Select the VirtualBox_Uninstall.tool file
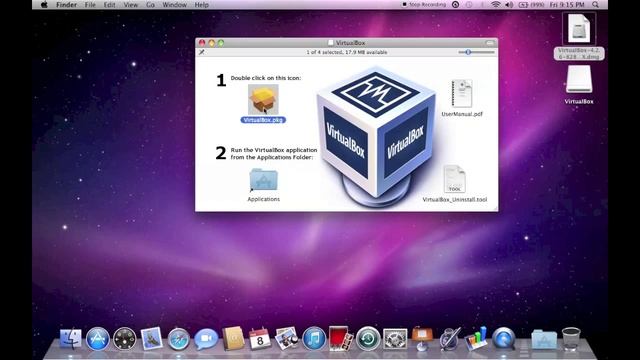The width and height of the screenshot is (640, 360). [454, 179]
